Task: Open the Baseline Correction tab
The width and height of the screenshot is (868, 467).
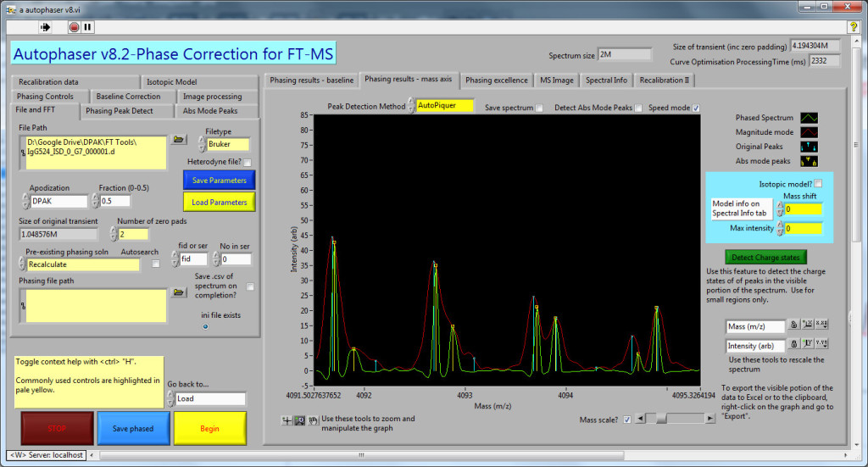Action: 132,97
